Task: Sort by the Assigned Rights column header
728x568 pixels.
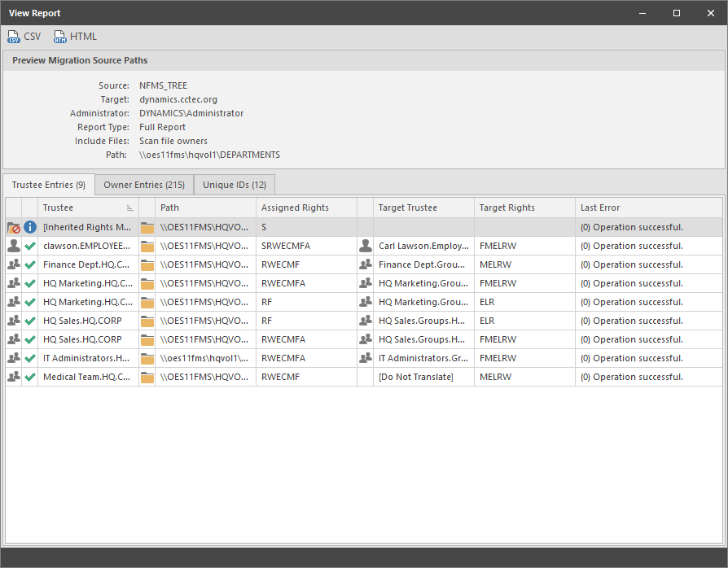Action: [306, 208]
